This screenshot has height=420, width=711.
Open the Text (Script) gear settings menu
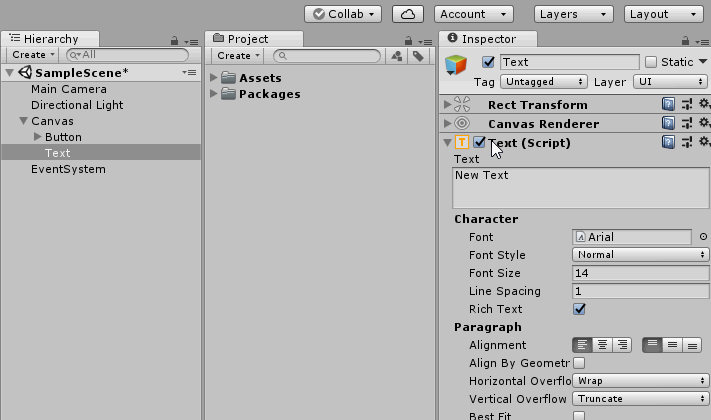pos(704,142)
